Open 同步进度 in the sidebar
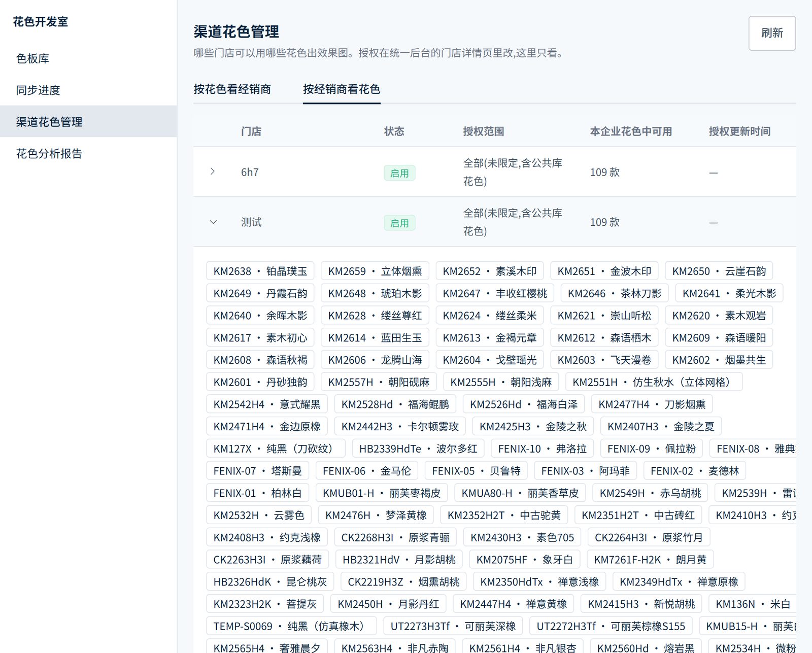 (x=88, y=90)
